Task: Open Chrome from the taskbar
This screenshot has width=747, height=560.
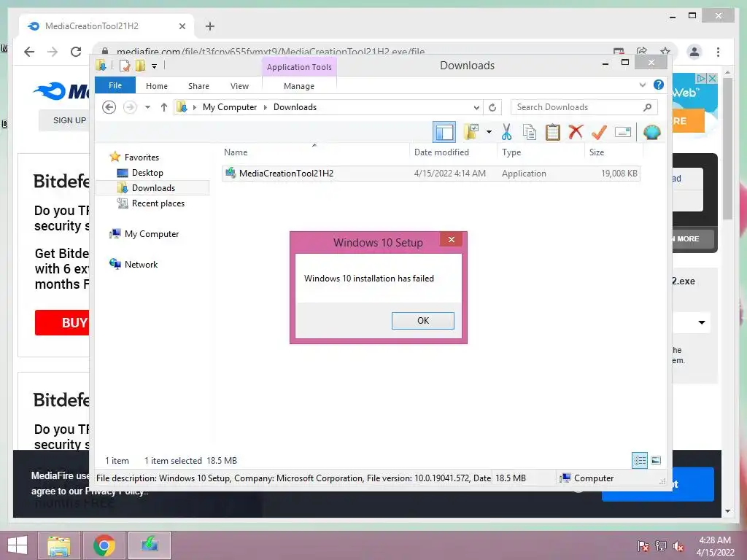Action: 104,545
